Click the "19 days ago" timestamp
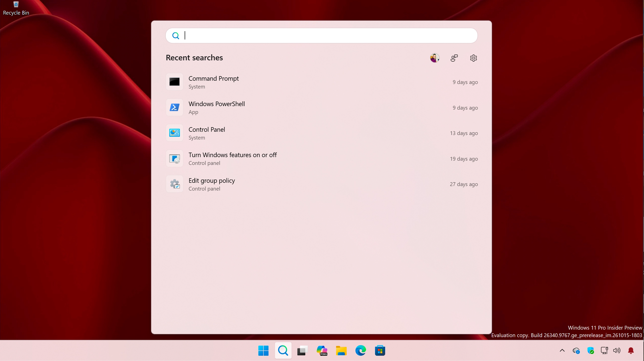 [464, 159]
